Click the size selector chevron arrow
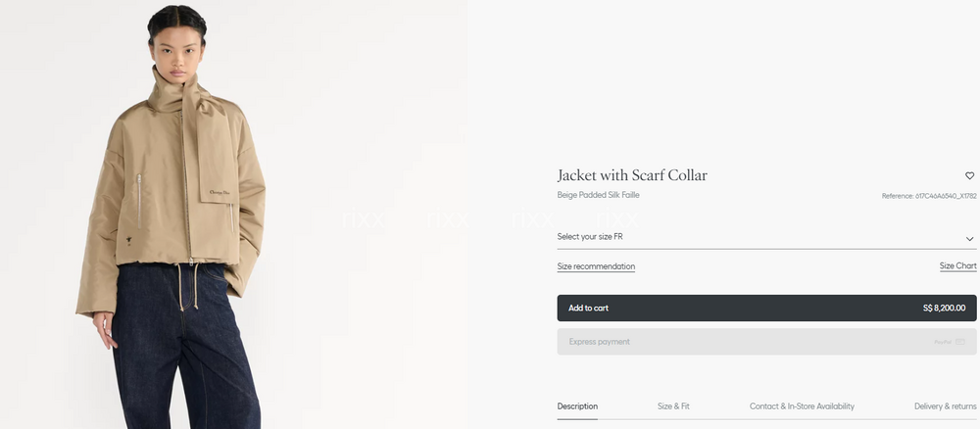Image resolution: width=980 pixels, height=429 pixels. click(x=970, y=238)
